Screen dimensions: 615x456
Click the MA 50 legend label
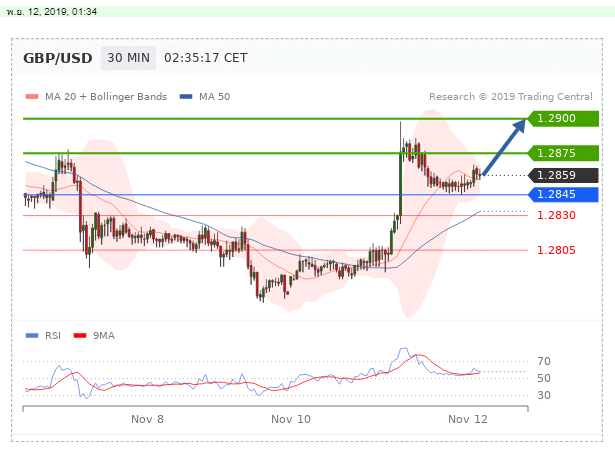tap(215, 96)
